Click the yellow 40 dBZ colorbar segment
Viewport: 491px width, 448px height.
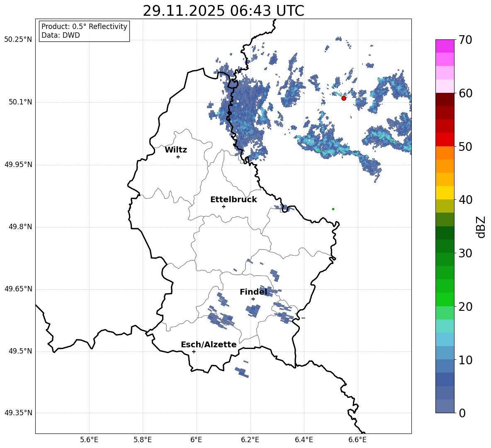coord(445,193)
